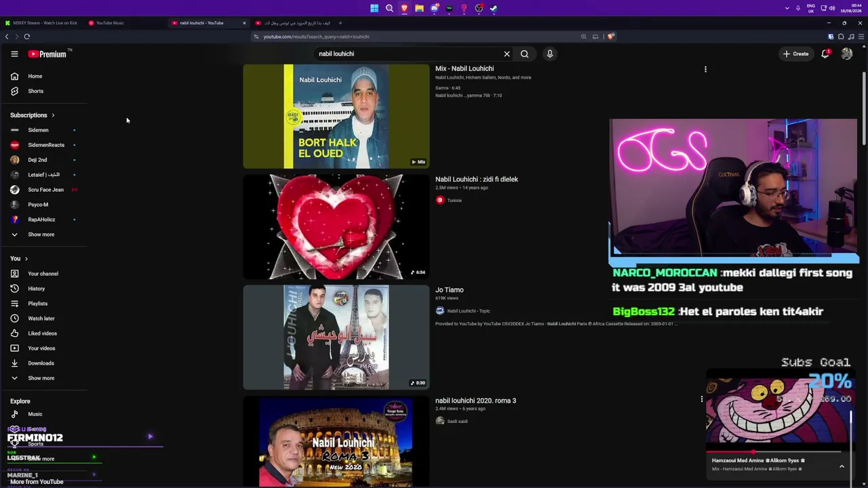The image size is (868, 488).
Task: Open the Tunisie channel link
Action: pos(454,201)
